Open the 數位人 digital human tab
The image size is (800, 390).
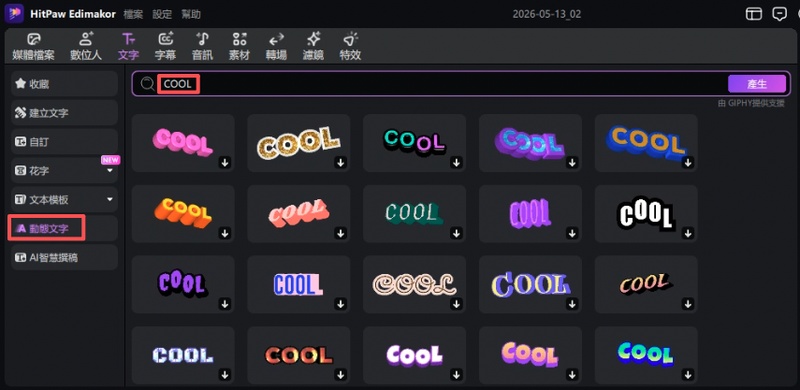[86, 46]
